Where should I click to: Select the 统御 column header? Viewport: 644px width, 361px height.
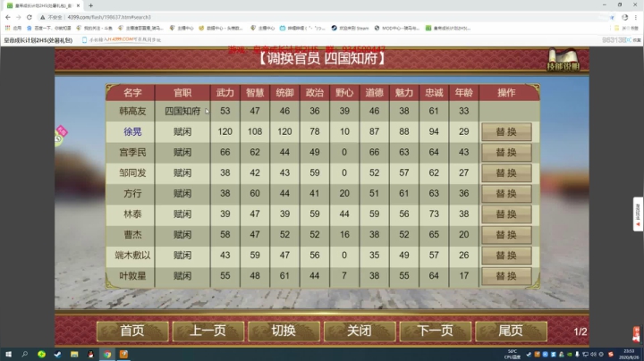284,93
